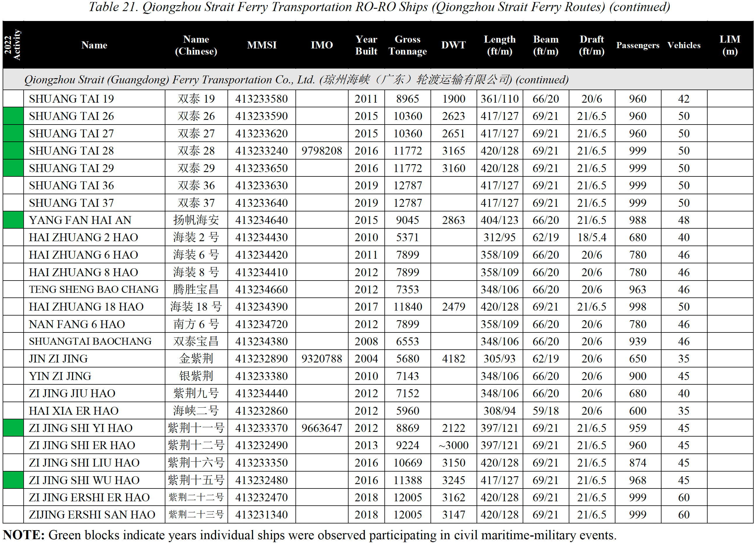756x543 pixels.
Task: Click the ship name SHUANG TAI 19
Action: [x=71, y=99]
